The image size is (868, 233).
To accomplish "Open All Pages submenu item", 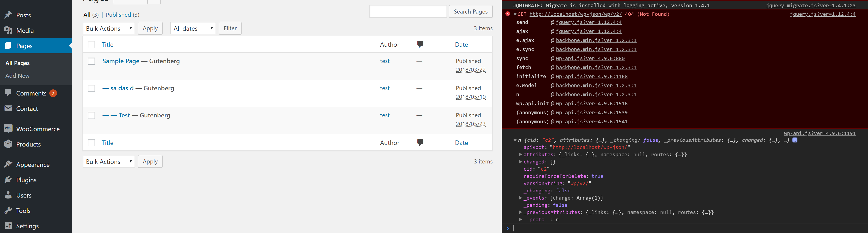I will [17, 63].
